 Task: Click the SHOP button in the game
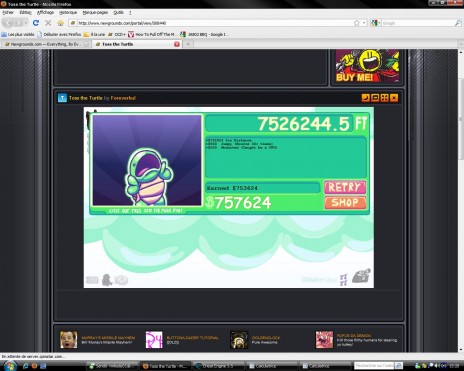pos(345,202)
